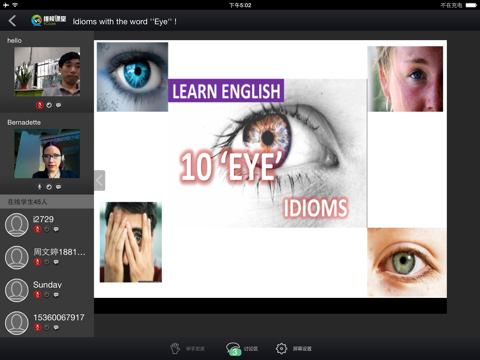Toggle muted mic for student 15360067917

coord(37,327)
